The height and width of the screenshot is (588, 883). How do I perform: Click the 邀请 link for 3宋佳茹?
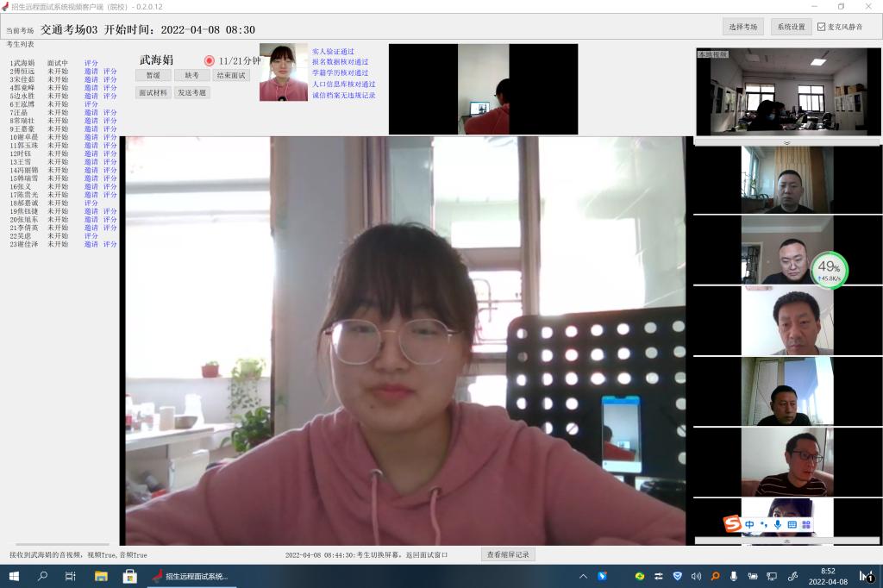tap(91, 79)
